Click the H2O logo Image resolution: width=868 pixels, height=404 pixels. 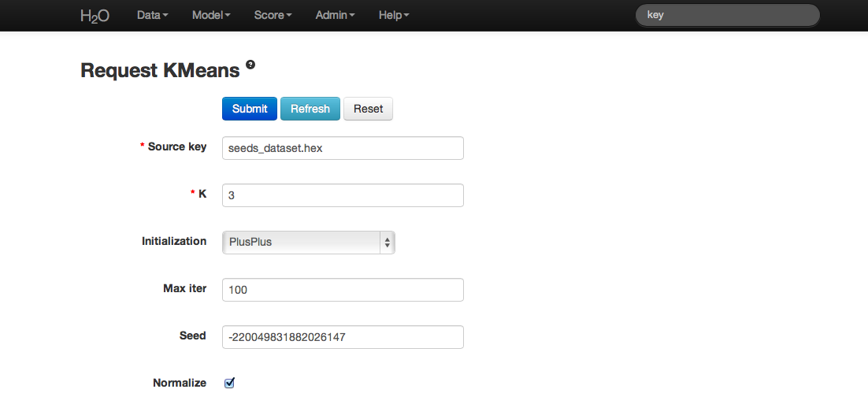click(95, 16)
